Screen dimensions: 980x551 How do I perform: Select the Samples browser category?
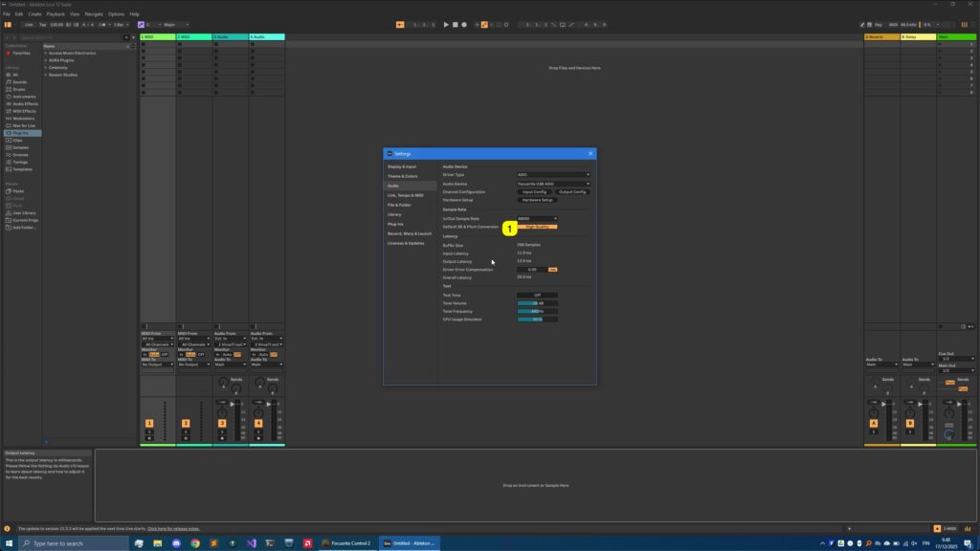pos(21,147)
